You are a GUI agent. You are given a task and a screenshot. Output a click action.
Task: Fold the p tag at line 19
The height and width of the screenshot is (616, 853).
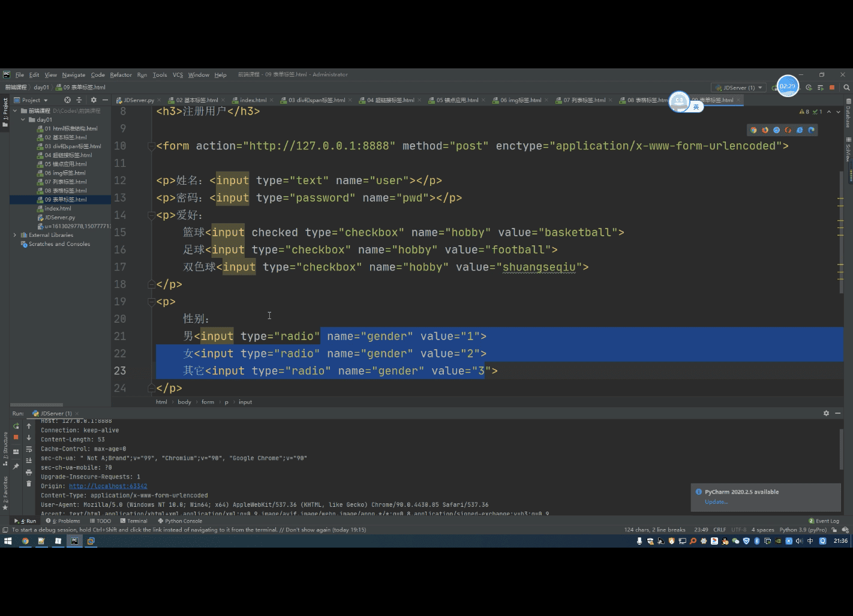tap(151, 302)
